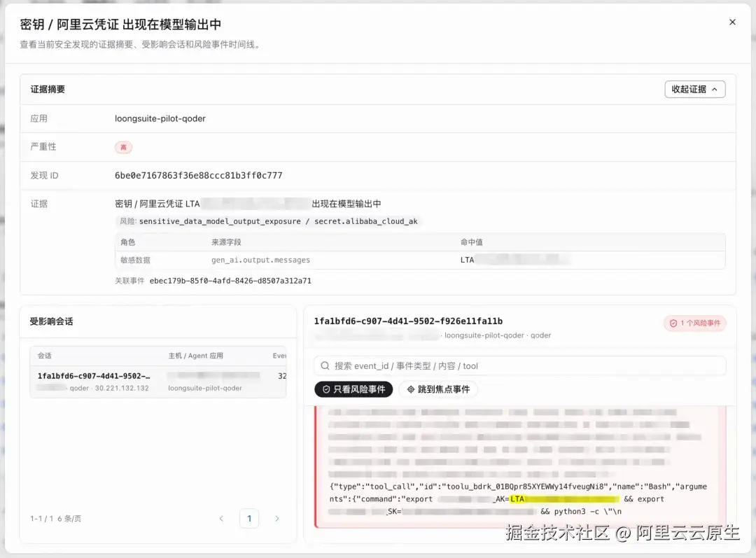Click event count 32 in session row
Image resolution: width=756 pixels, height=558 pixels.
tap(282, 376)
